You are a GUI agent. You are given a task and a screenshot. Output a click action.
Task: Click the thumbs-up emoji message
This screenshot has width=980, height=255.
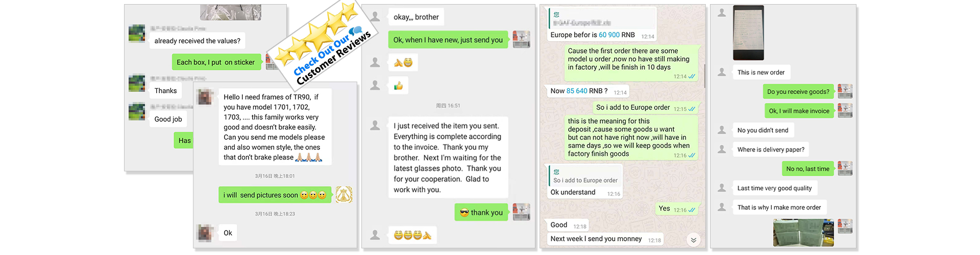click(398, 86)
